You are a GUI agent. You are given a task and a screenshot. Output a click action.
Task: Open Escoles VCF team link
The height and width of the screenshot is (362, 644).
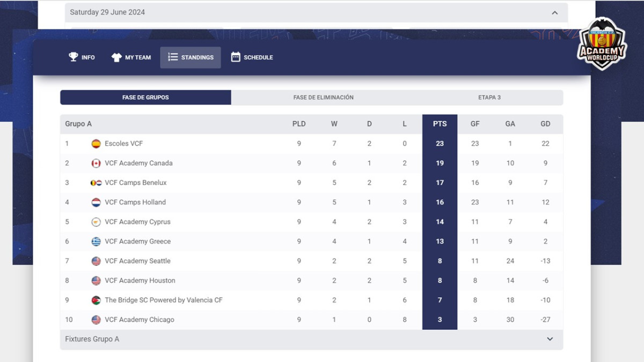coord(124,144)
